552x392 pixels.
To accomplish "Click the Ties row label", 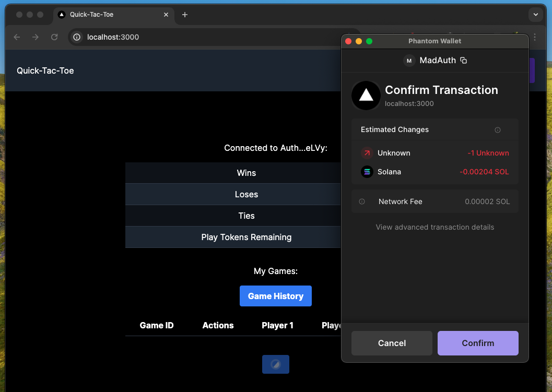I will tap(246, 216).
